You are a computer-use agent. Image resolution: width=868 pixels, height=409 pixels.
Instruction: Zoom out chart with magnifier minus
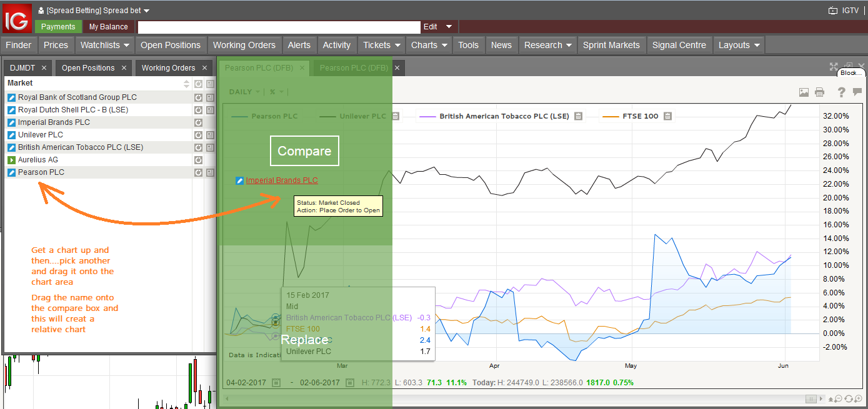tap(839, 398)
